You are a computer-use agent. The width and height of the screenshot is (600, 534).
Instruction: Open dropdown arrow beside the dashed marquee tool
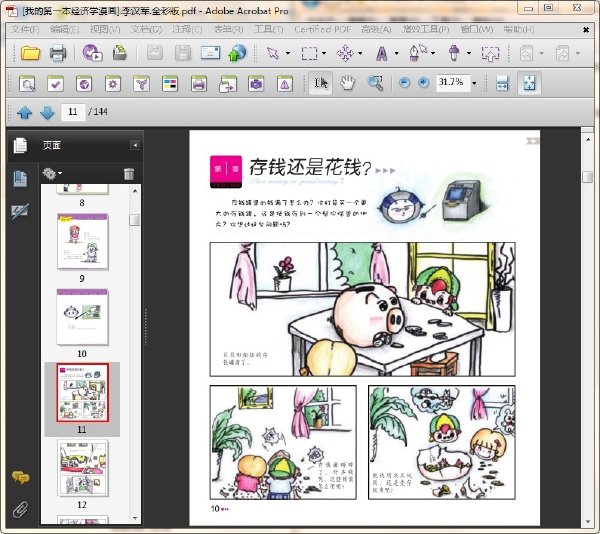pyautogui.click(x=324, y=53)
